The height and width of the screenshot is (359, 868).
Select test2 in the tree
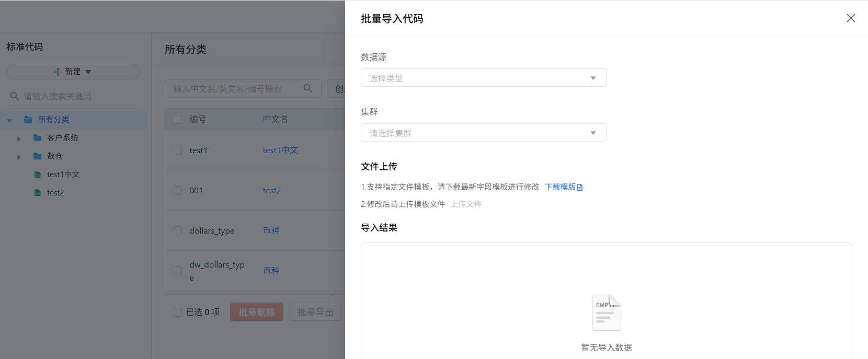55,193
